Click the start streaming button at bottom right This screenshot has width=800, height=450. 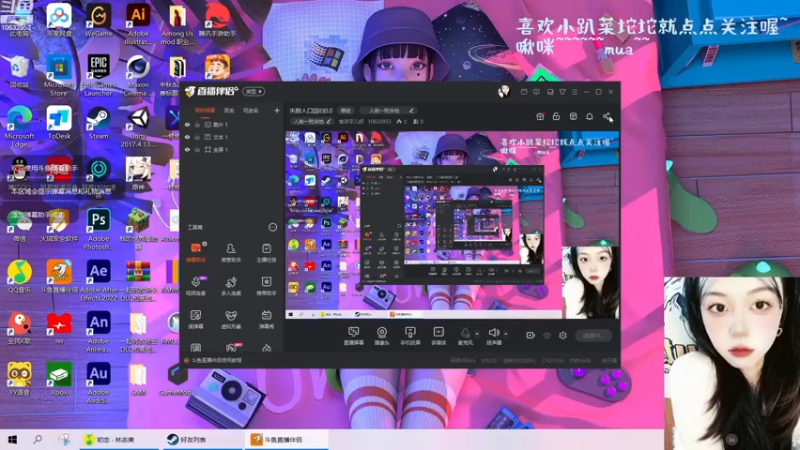[593, 335]
